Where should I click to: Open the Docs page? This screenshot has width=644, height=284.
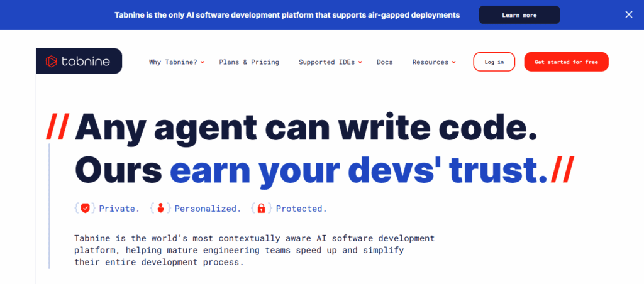[x=384, y=62]
